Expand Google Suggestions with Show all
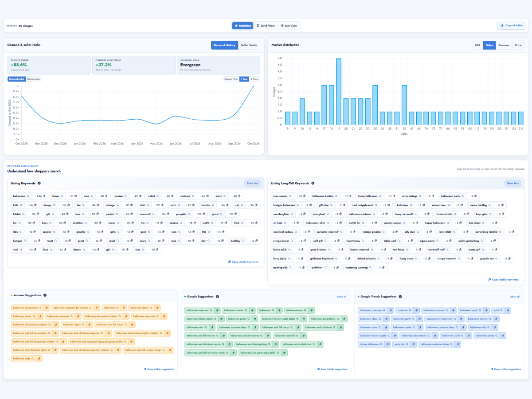 341,297
